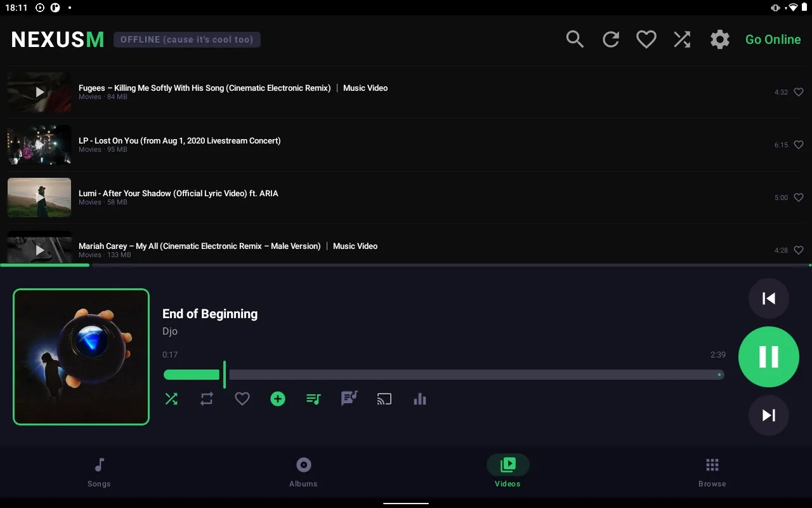This screenshot has width=812, height=508.
Task: Seek using the playback progress slider
Action: coord(443,375)
